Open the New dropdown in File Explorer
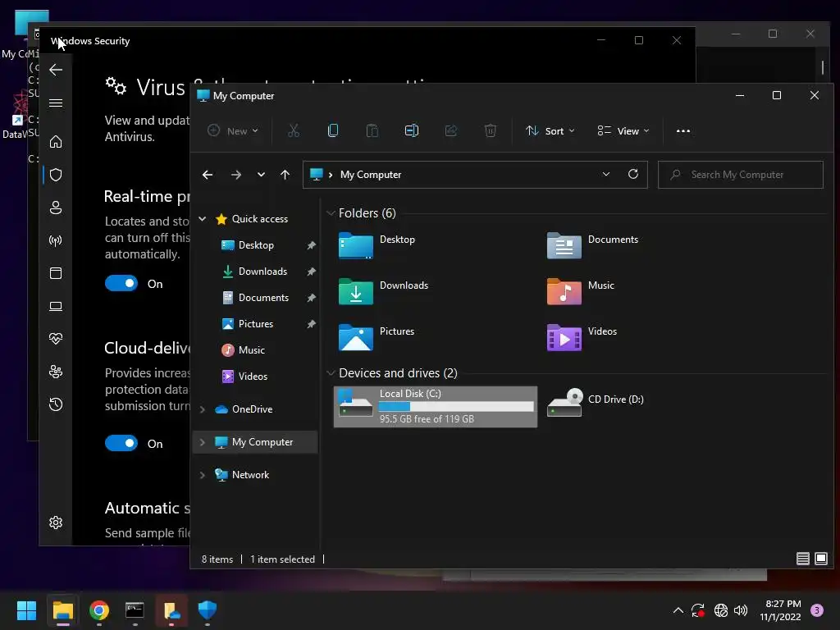840x630 pixels. click(x=233, y=130)
